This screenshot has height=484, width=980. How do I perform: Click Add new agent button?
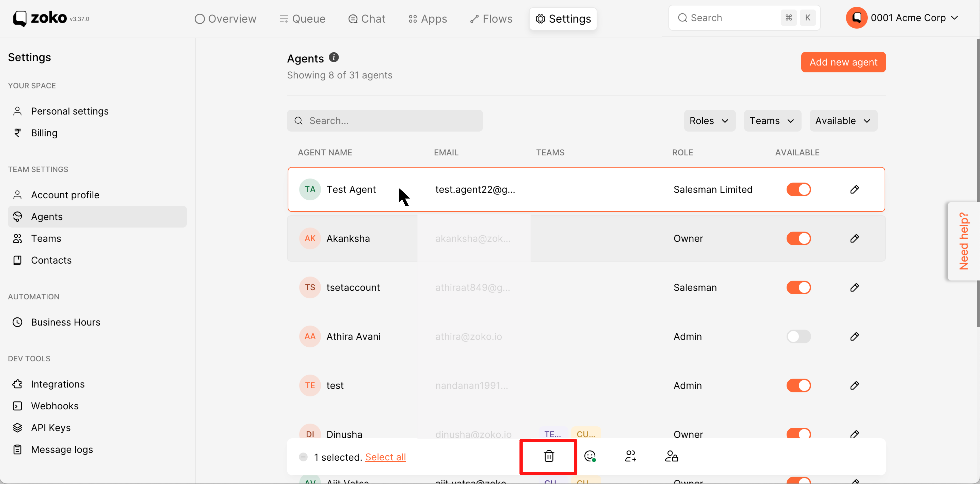coord(843,62)
